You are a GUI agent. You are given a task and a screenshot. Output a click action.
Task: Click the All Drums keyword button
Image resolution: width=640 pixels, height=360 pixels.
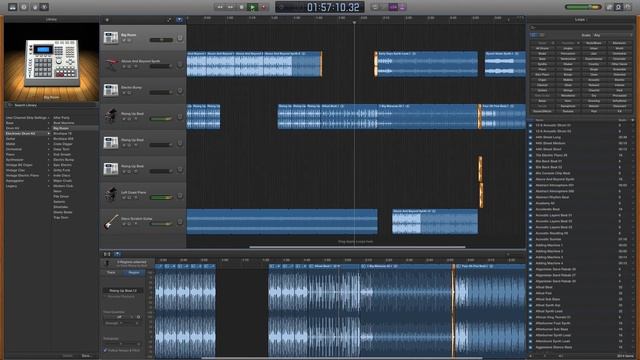click(x=542, y=48)
